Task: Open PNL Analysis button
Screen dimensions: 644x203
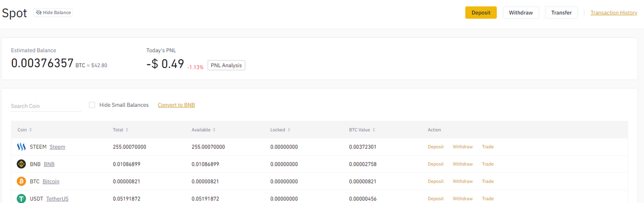Action: pyautogui.click(x=226, y=65)
